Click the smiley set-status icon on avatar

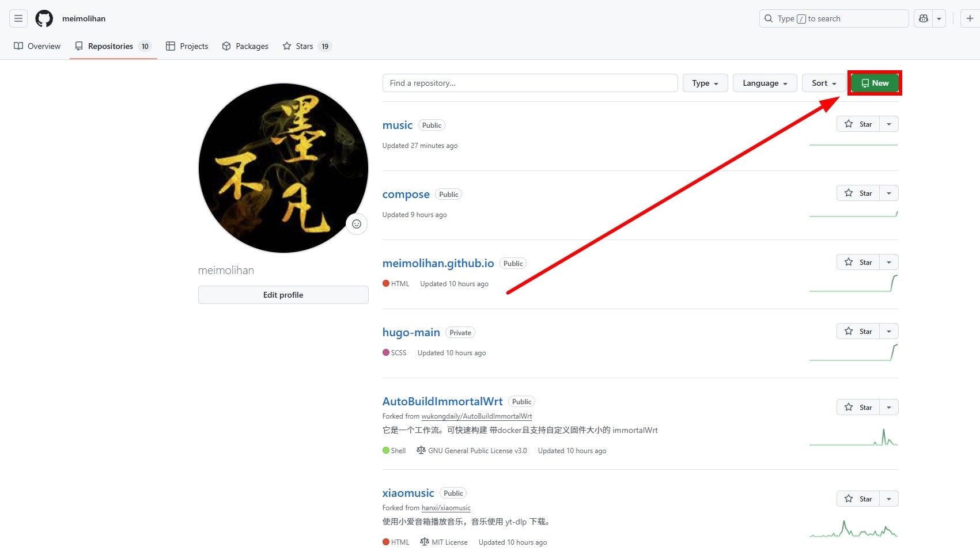point(357,224)
